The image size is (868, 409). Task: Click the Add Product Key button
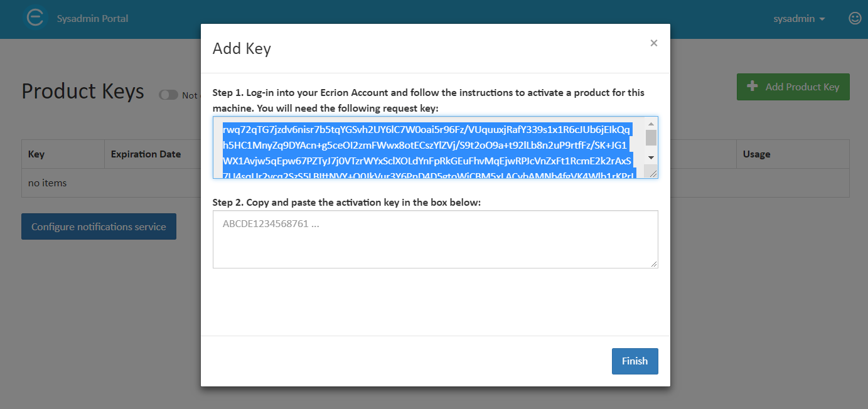793,87
